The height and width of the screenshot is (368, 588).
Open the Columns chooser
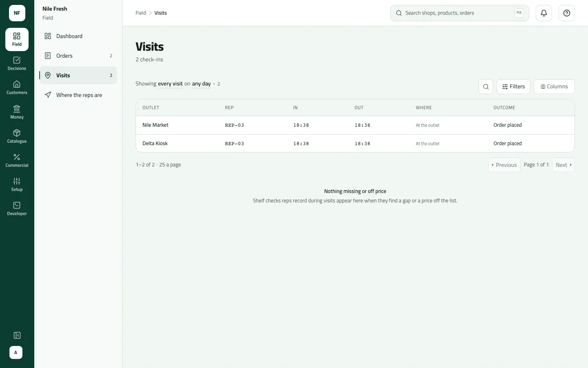[554, 87]
